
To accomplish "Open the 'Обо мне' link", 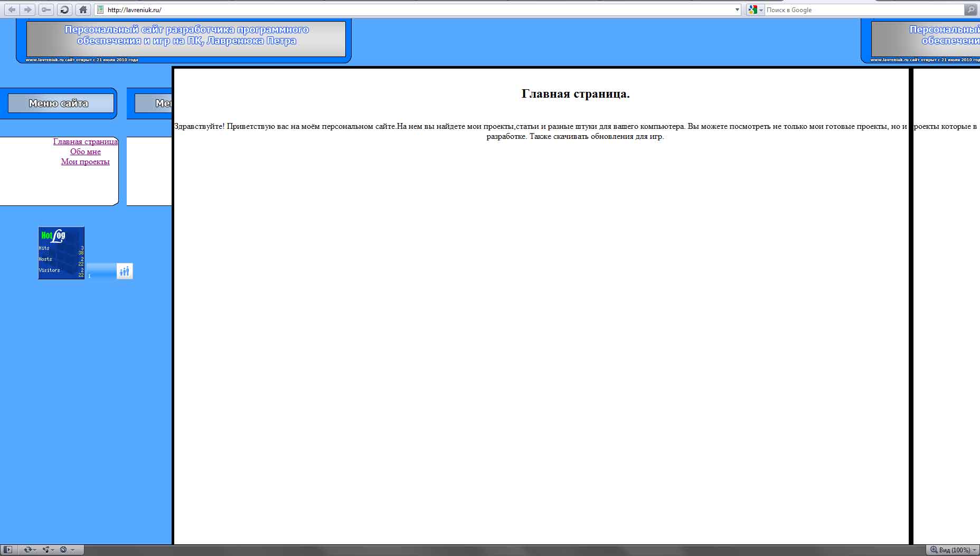I will (x=85, y=152).
